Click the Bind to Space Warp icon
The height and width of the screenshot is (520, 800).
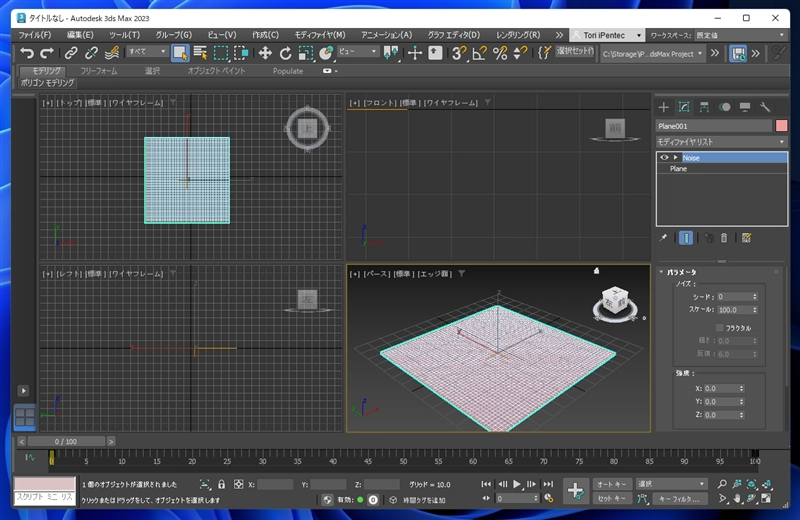point(112,53)
